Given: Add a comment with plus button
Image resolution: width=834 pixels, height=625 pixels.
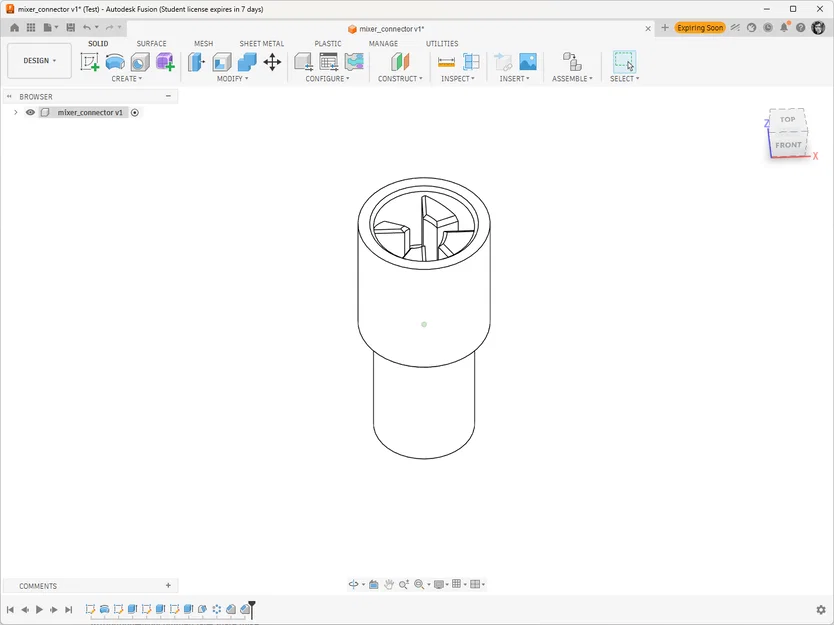Looking at the screenshot, I should 168,585.
